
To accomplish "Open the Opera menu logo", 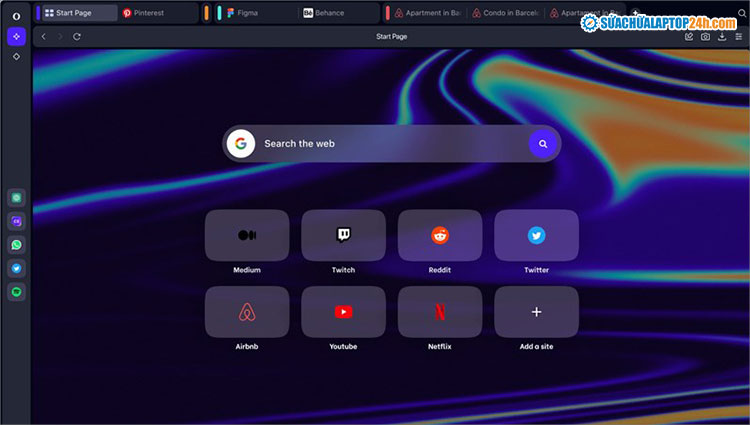I will (x=16, y=13).
